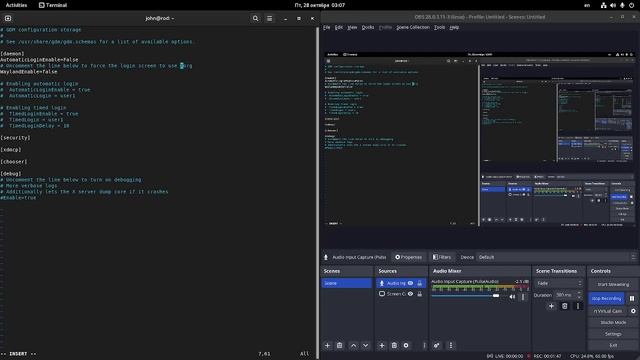The height and width of the screenshot is (360, 640).
Task: Click the OBS recording preview canvas
Action: [480, 139]
